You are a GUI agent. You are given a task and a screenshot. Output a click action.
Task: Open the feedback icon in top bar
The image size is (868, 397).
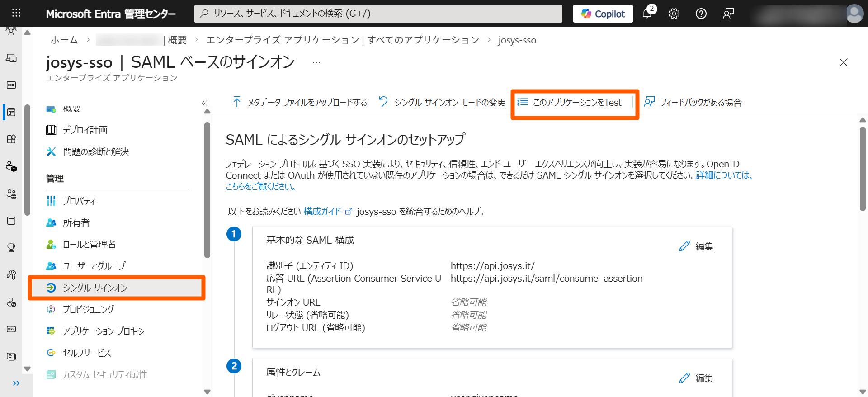tap(728, 14)
